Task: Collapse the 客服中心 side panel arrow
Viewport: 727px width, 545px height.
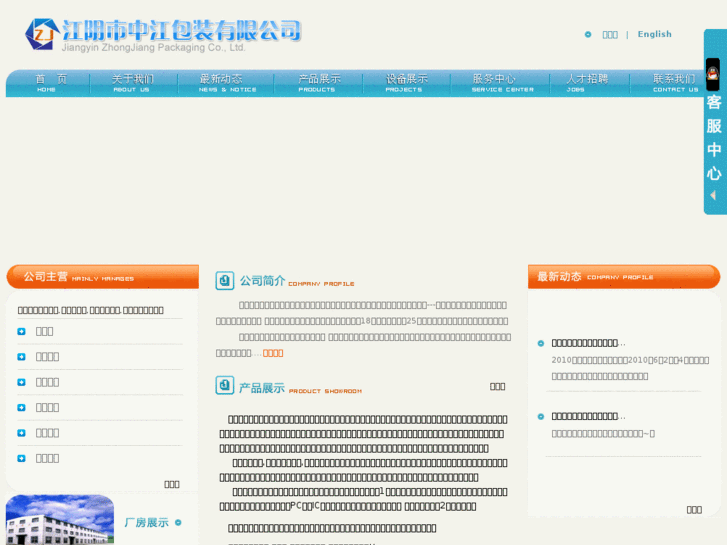Action: pyautogui.click(x=713, y=195)
